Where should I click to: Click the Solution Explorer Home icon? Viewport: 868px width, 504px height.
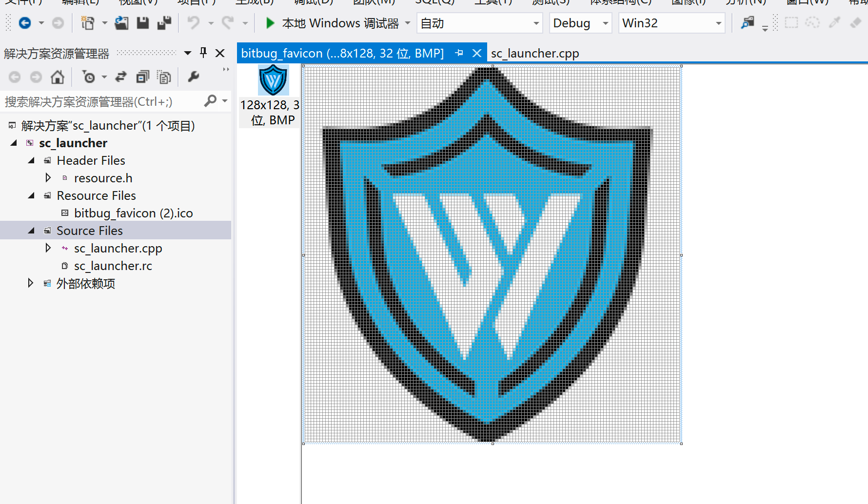pyautogui.click(x=58, y=77)
